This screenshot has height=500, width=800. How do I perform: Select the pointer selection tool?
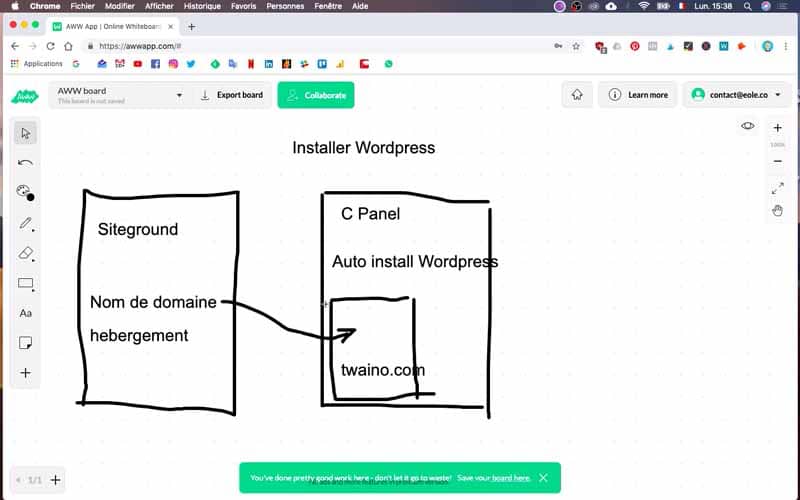pos(25,134)
